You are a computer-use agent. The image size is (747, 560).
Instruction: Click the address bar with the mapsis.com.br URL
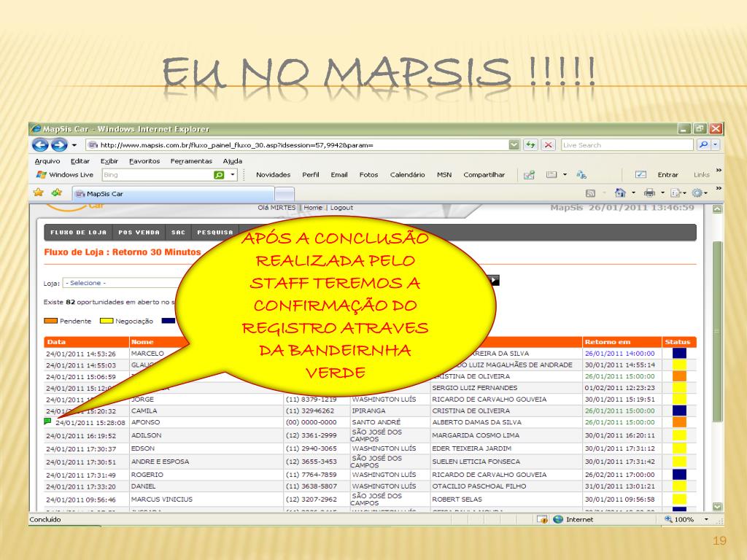tap(297, 145)
